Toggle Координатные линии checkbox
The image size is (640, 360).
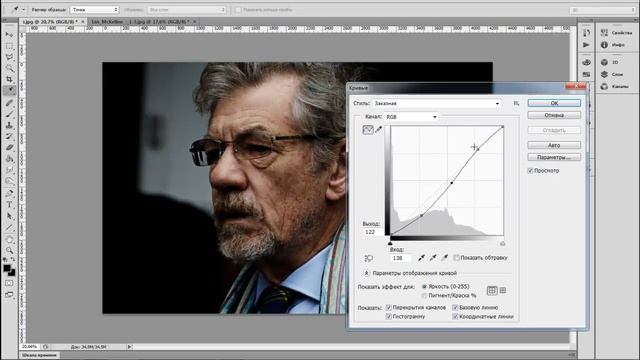(455, 316)
